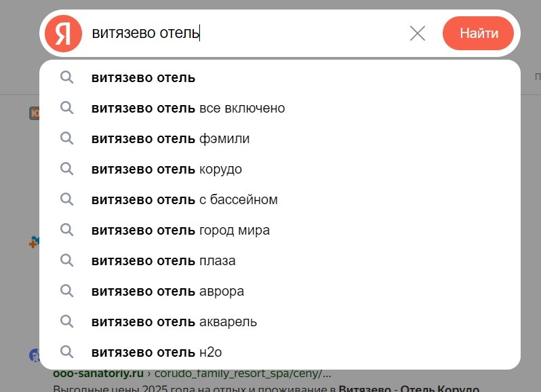Open corudo_family_resort_spa/ceny result path link
This screenshot has width=541, height=392.
pyautogui.click(x=243, y=374)
